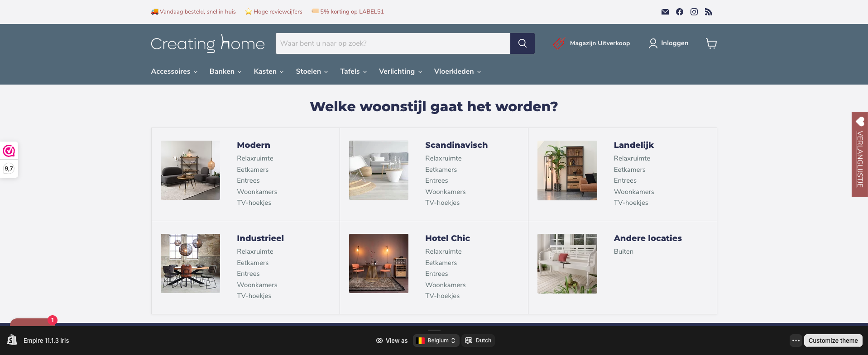This screenshot has height=355, width=868.
Task: Click the email envelope icon
Action: [x=665, y=12]
